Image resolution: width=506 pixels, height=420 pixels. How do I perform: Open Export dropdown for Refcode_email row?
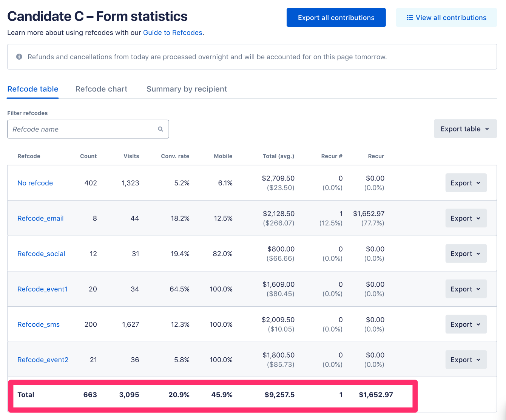(466, 218)
